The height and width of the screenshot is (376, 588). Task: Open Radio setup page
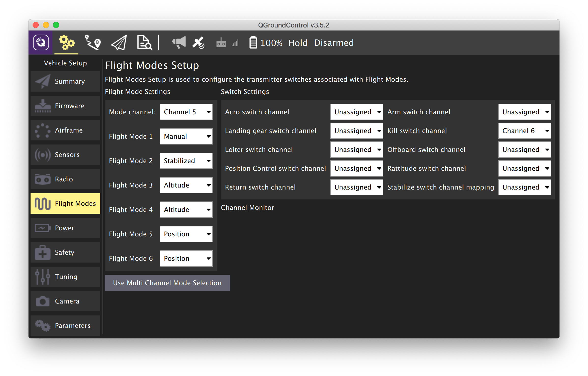pyautogui.click(x=65, y=179)
